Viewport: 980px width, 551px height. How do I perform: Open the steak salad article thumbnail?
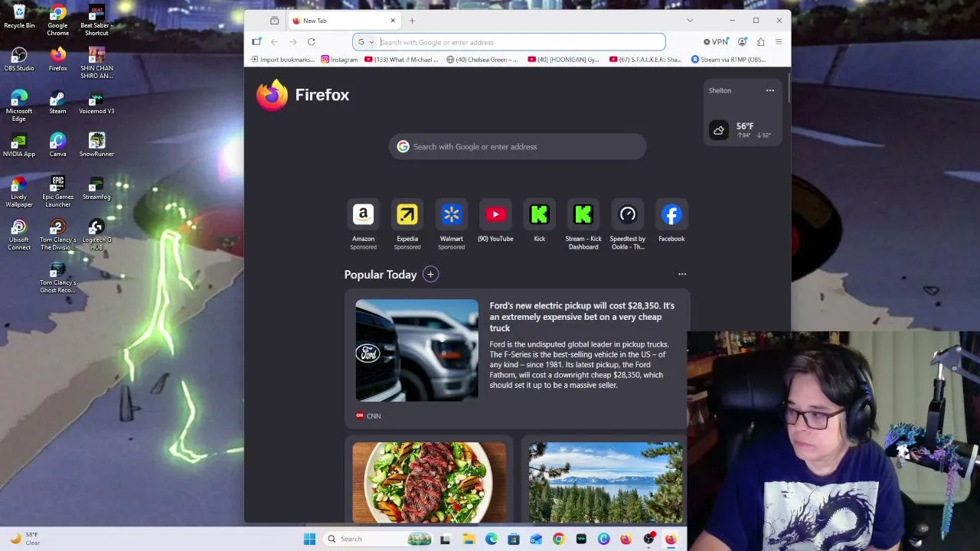[x=430, y=482]
